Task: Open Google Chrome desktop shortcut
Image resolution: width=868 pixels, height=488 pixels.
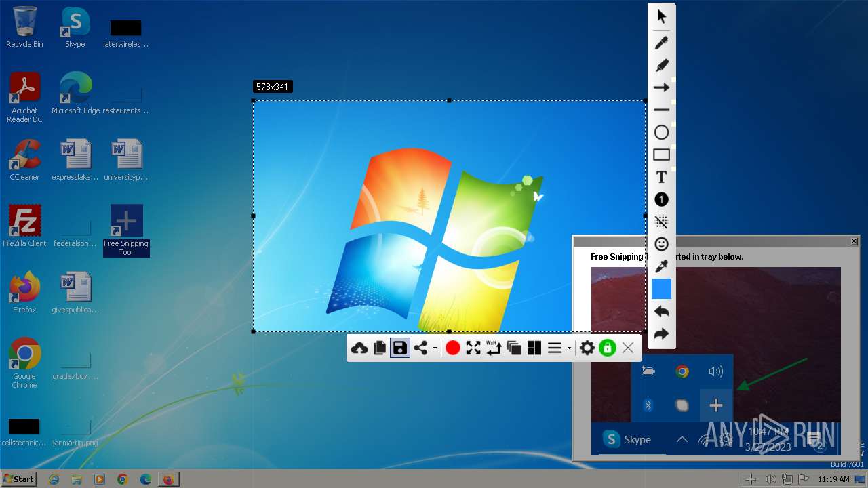Action: click(24, 363)
